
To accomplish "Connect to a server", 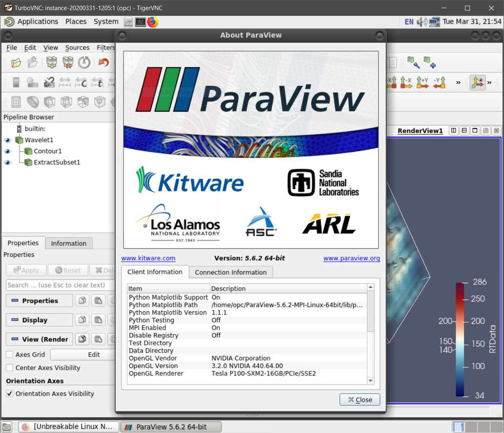I will (x=51, y=62).
